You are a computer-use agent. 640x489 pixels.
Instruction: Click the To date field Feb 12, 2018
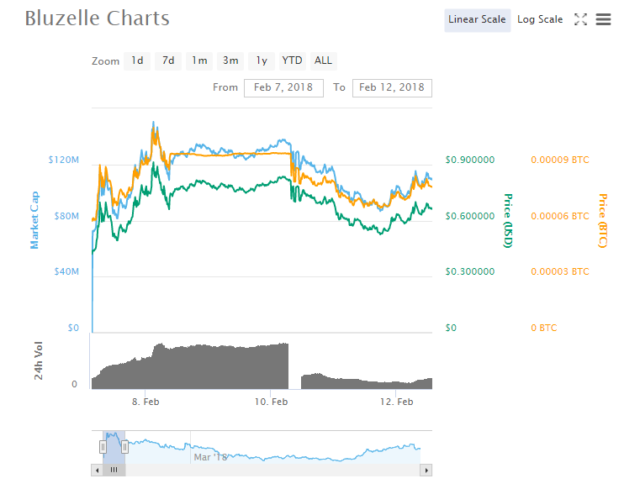point(392,88)
